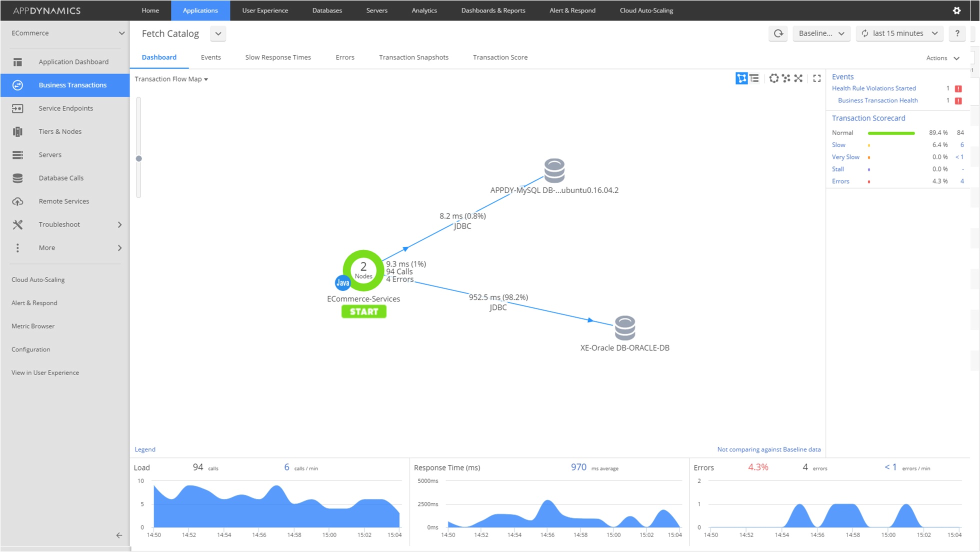
Task: Click the XE-Oracle DB database icon
Action: [x=624, y=328]
